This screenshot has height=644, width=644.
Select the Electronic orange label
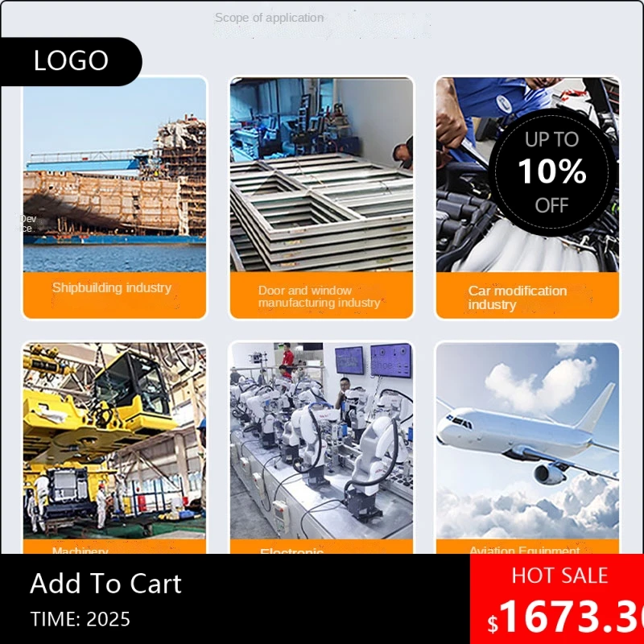321,547
